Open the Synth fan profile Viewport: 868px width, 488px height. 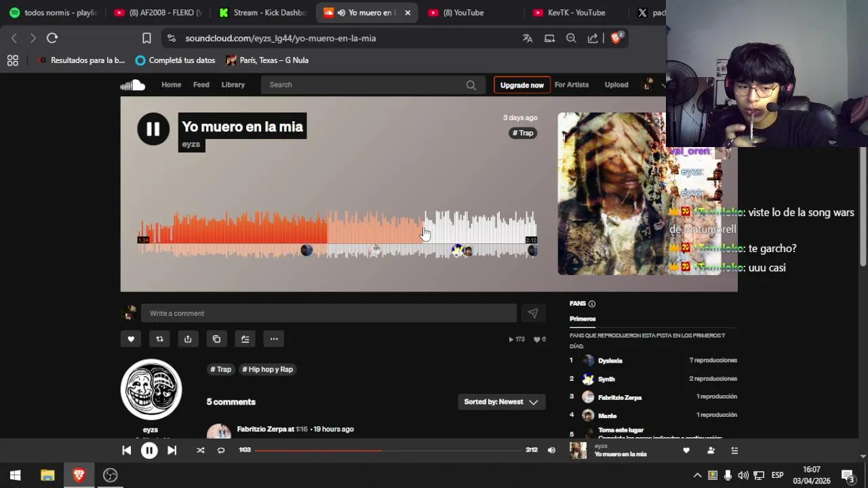coord(606,379)
